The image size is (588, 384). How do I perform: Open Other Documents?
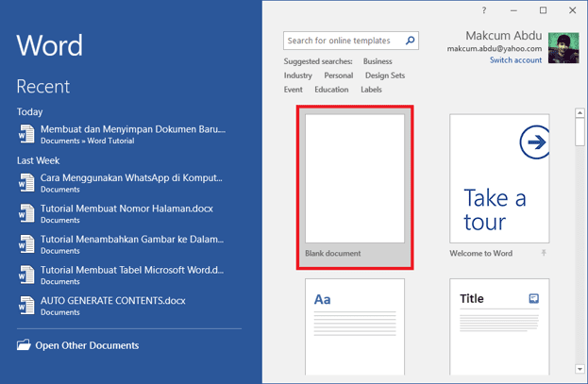[77, 345]
